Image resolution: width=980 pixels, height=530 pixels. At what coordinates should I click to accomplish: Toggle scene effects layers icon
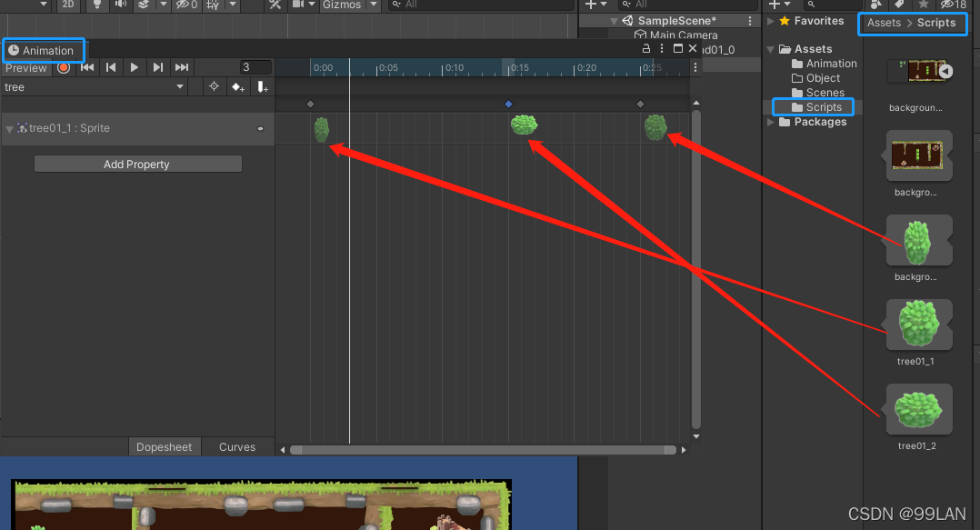(x=143, y=5)
